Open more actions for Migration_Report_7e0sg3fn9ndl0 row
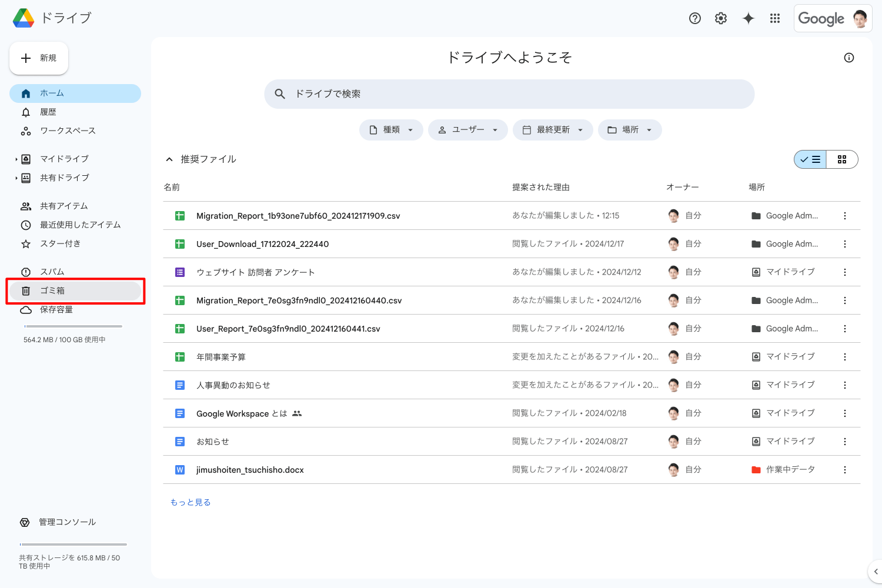The height and width of the screenshot is (588, 882). click(x=845, y=300)
